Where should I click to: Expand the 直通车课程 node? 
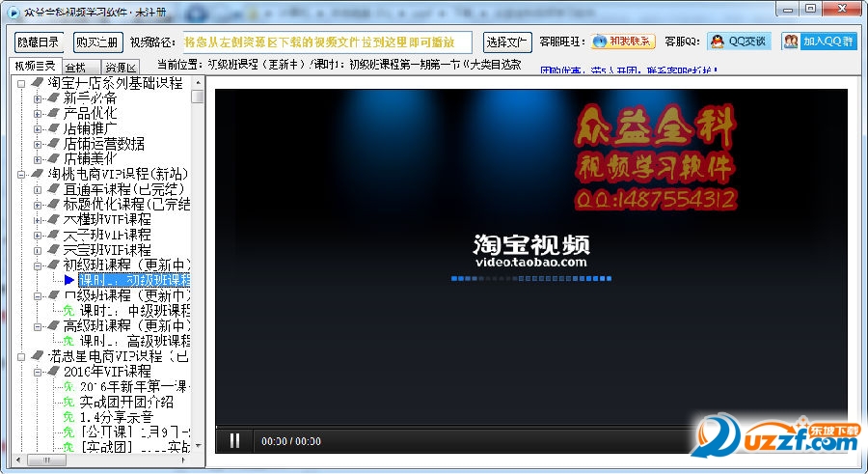[x=37, y=189]
